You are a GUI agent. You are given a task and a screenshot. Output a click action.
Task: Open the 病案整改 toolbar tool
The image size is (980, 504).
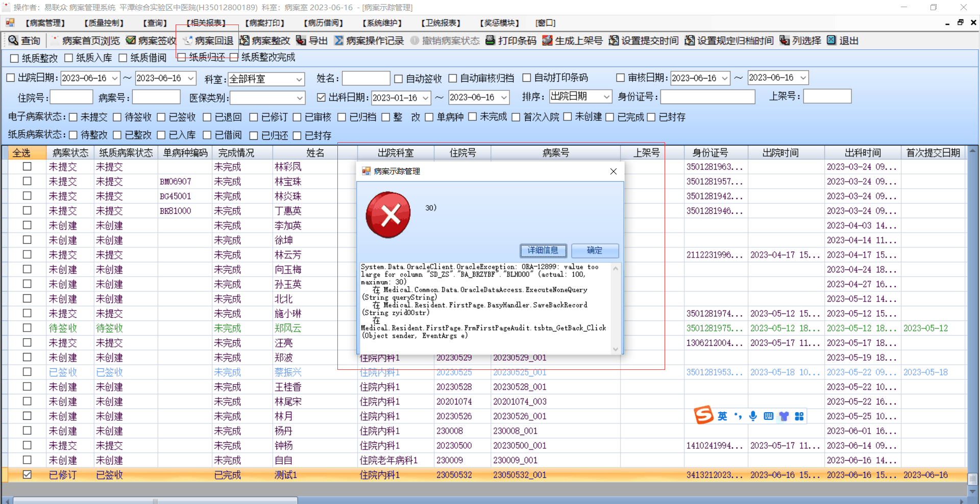pyautogui.click(x=265, y=40)
